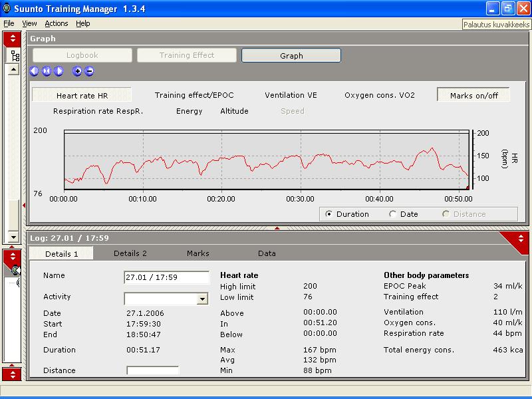Switch to the Details 2 tab
Screen dimensions: 532x399
pos(130,253)
